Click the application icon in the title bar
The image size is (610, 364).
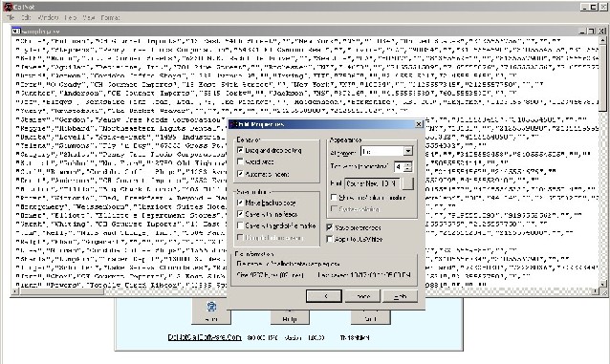tap(8, 7)
